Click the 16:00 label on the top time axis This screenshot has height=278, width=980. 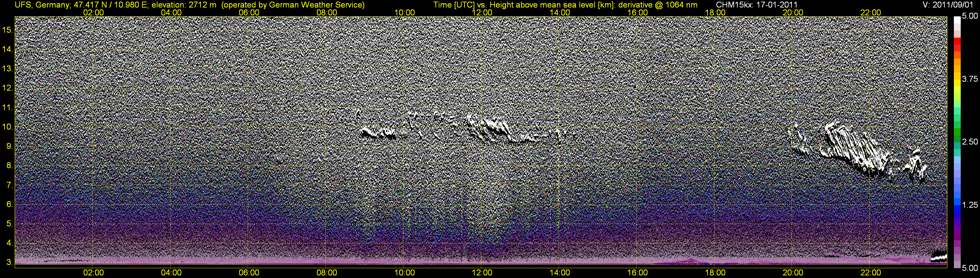(638, 12)
